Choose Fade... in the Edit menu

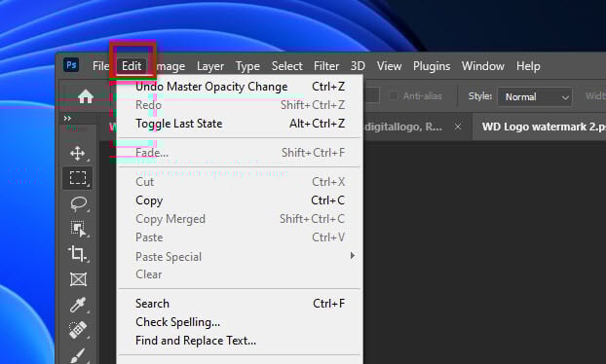[x=240, y=153]
